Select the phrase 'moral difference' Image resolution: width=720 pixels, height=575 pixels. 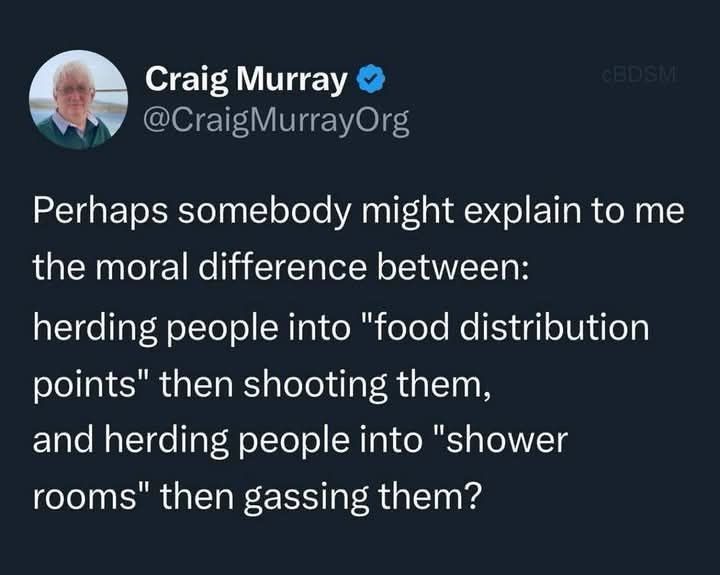tap(231, 268)
